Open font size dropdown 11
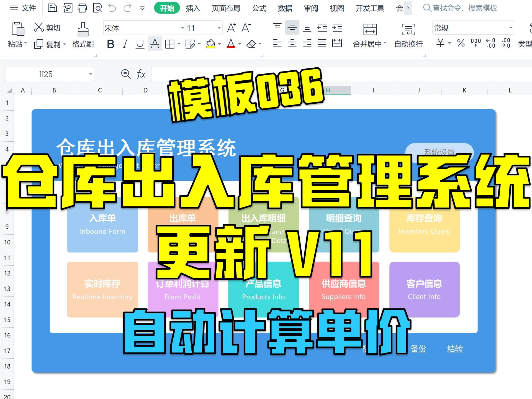The image size is (532, 399). tap(219, 28)
